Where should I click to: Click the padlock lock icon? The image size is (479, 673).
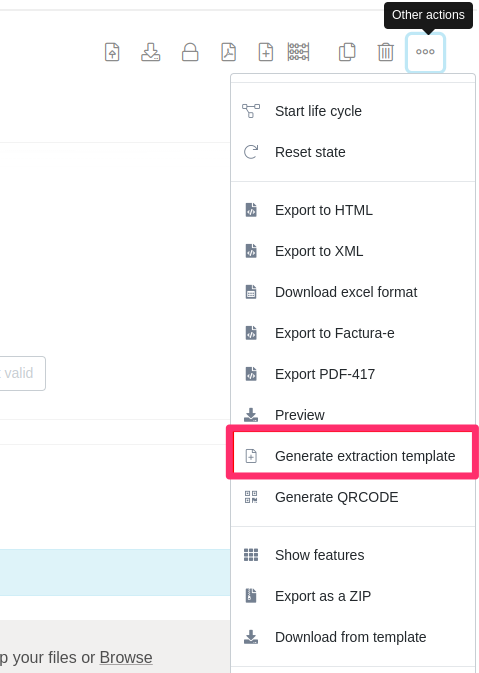pos(190,52)
